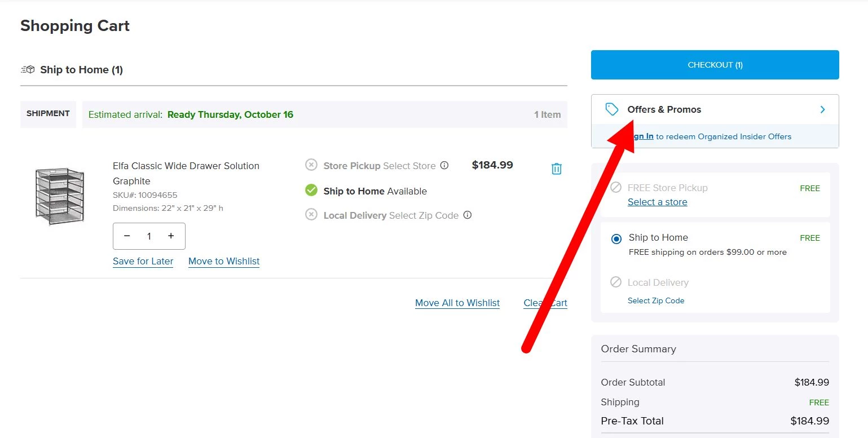This screenshot has height=438, width=868.
Task: Click info icon next to Store Pickup
Action: (444, 166)
